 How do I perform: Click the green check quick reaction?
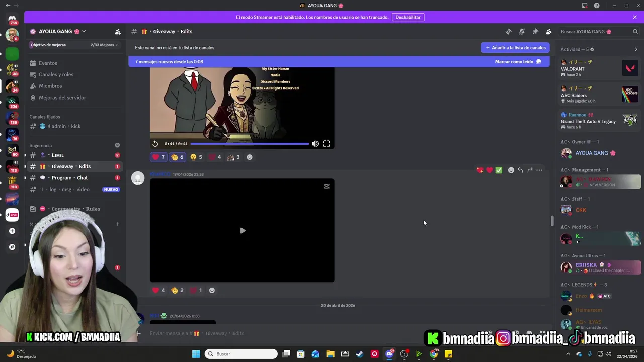pos(499,170)
